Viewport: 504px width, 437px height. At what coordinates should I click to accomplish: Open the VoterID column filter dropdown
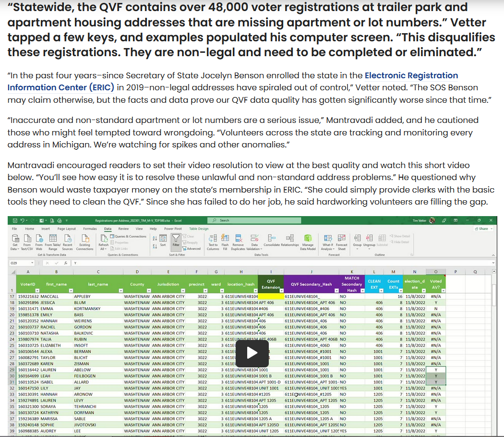tap(37, 291)
